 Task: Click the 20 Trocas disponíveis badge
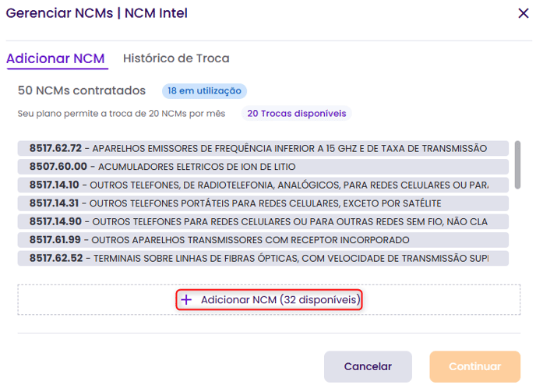coord(296,114)
